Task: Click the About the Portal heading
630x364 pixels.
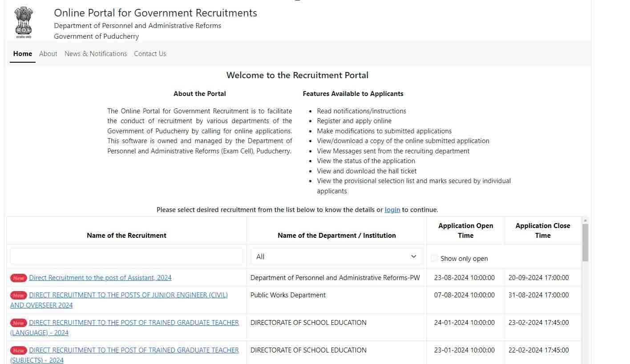Action: pyautogui.click(x=200, y=94)
